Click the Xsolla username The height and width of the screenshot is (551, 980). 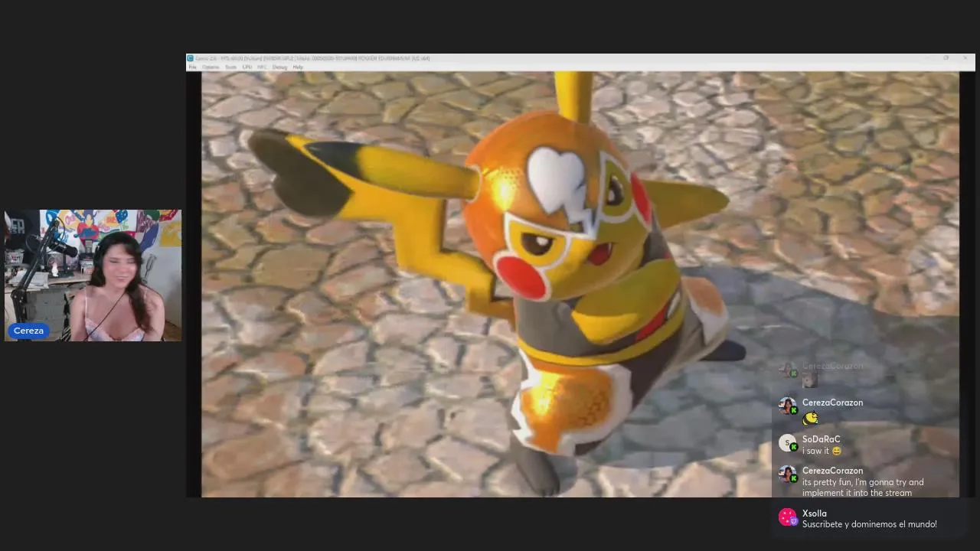coord(815,514)
